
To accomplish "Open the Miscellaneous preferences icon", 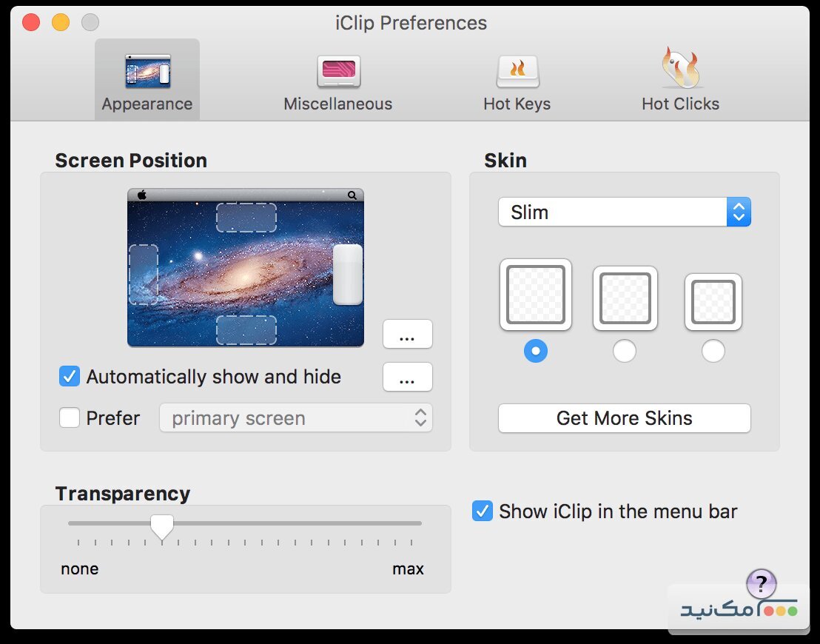I will tap(338, 73).
